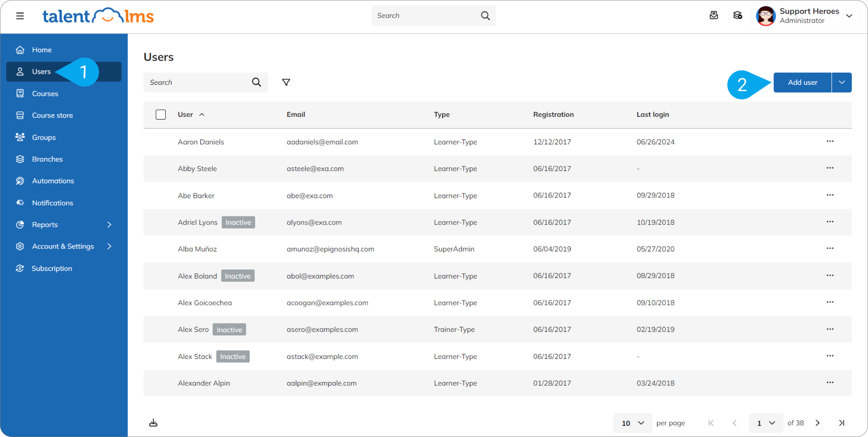The image size is (868, 437).
Task: Click the Notifications megaphone icon
Action: 20,202
